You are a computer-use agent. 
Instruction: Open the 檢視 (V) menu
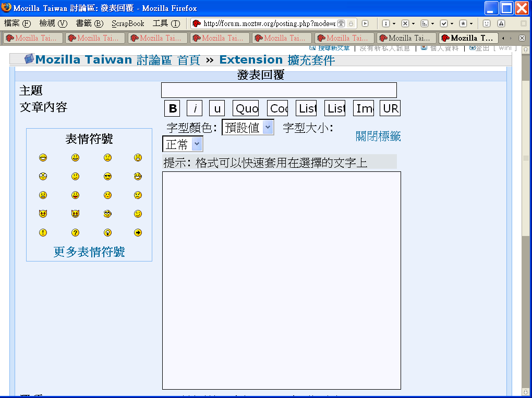(x=53, y=23)
